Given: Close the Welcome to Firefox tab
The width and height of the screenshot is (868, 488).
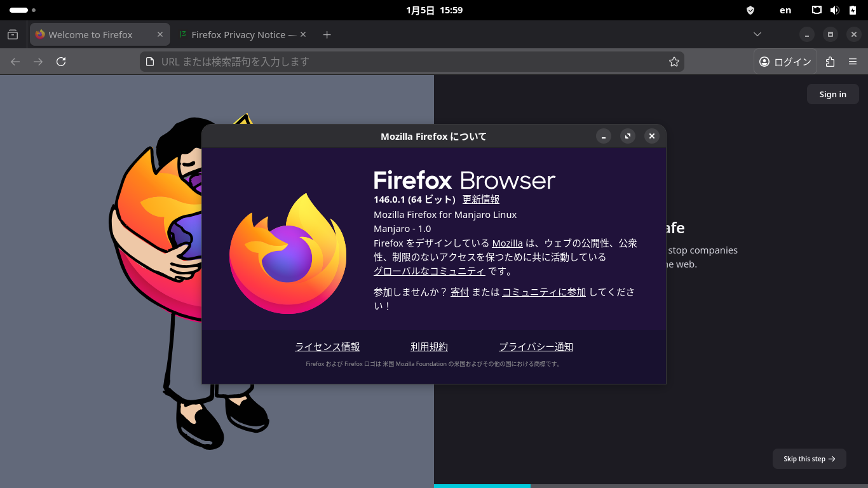Looking at the screenshot, I should pyautogui.click(x=160, y=34).
